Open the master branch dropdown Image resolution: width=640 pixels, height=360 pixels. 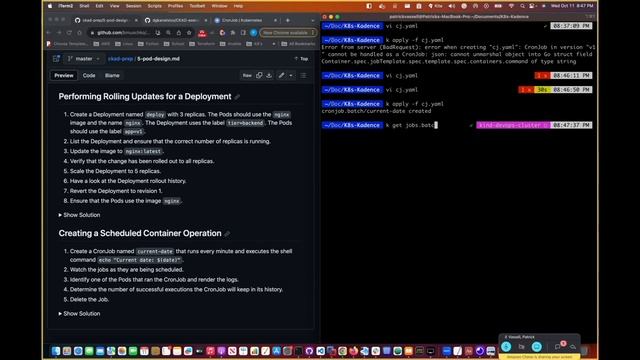(x=84, y=59)
